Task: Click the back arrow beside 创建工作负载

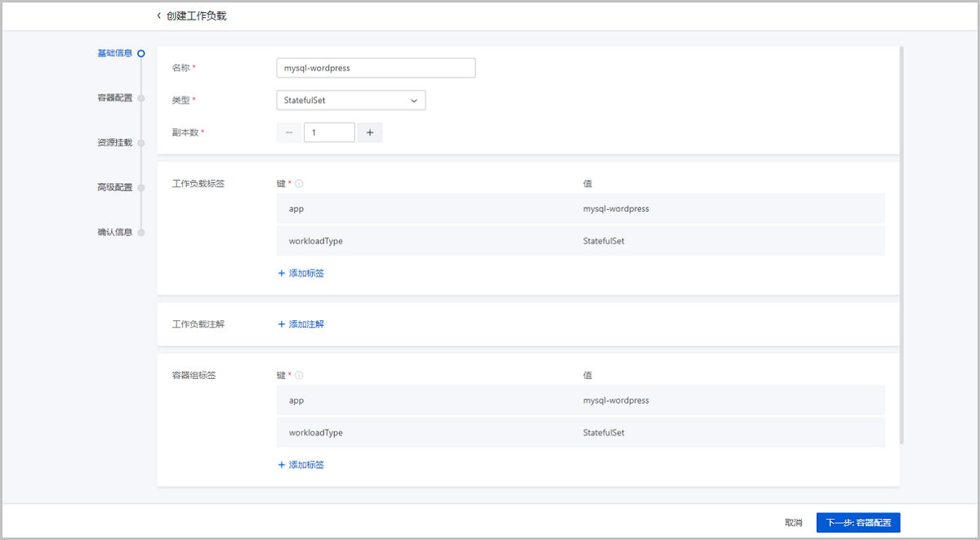Action: pos(158,15)
